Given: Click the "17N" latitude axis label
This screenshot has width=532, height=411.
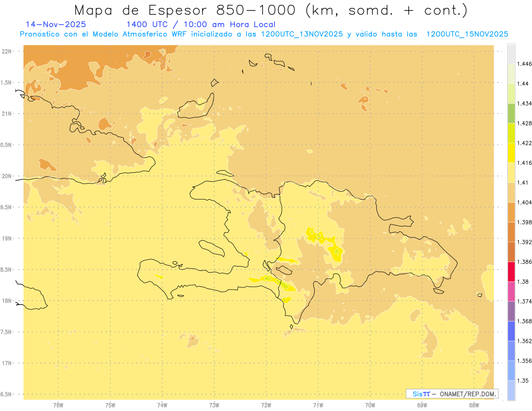Looking at the screenshot, I should click(x=6, y=364).
